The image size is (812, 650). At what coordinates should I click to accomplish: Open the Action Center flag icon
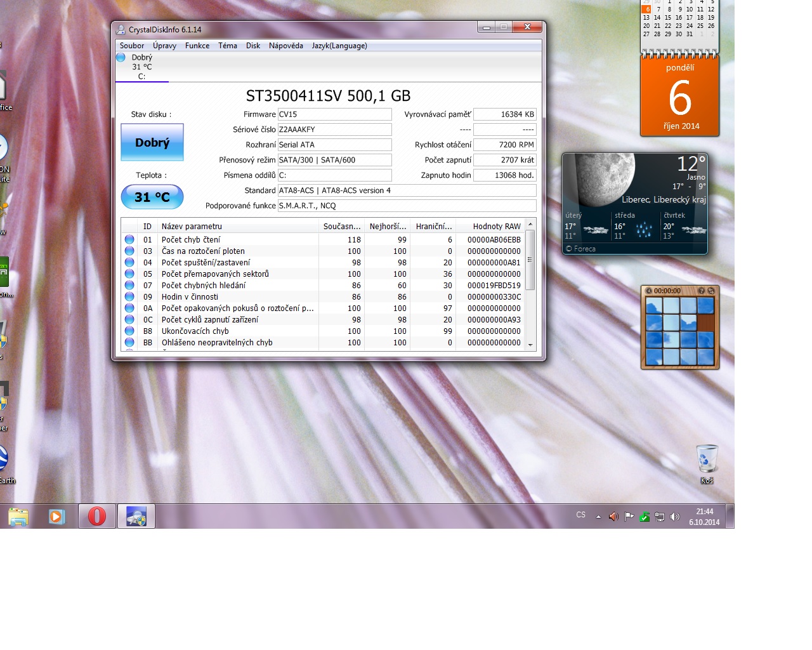(629, 517)
